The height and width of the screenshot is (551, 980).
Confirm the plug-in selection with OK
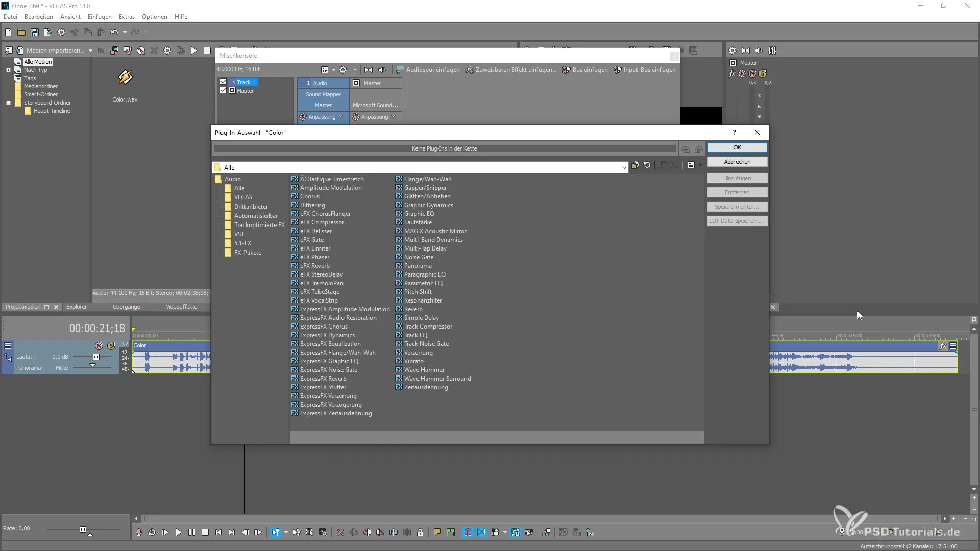737,147
